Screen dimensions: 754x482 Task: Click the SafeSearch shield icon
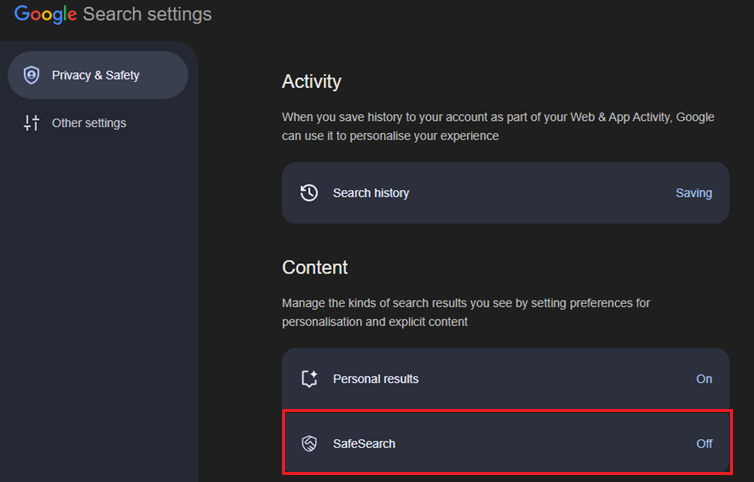309,444
